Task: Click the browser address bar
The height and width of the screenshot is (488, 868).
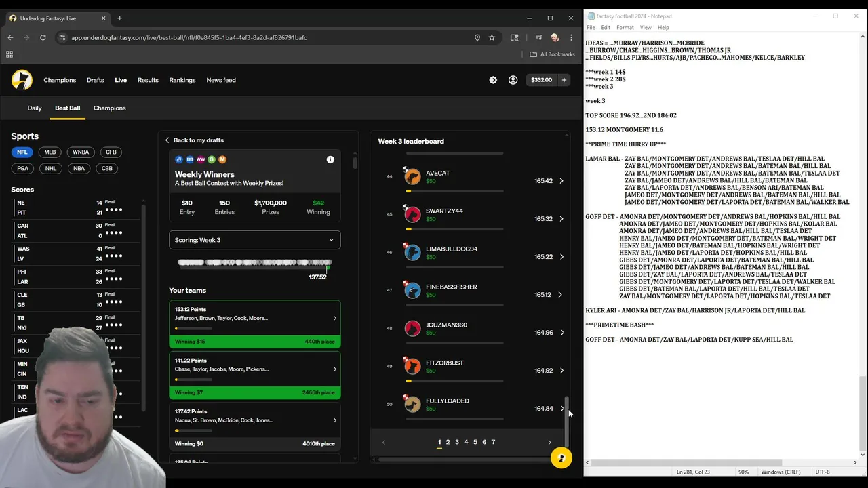Action: click(x=271, y=37)
